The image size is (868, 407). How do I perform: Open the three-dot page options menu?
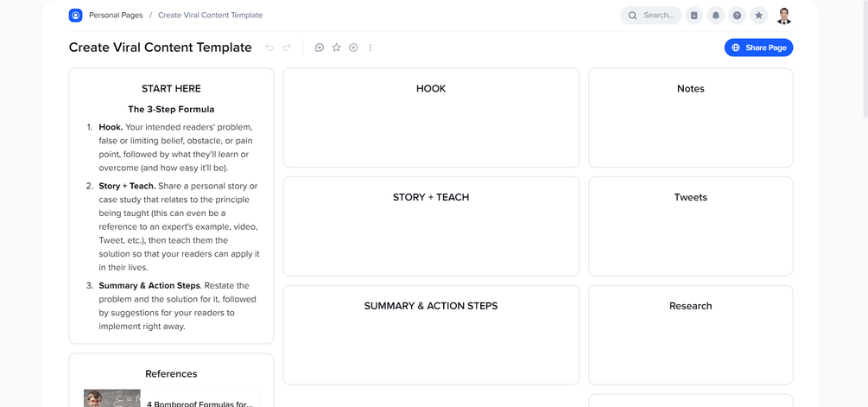[371, 48]
